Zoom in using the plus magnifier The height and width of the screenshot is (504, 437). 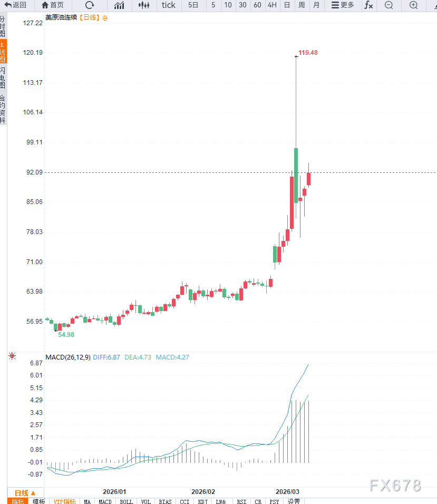pos(414,5)
